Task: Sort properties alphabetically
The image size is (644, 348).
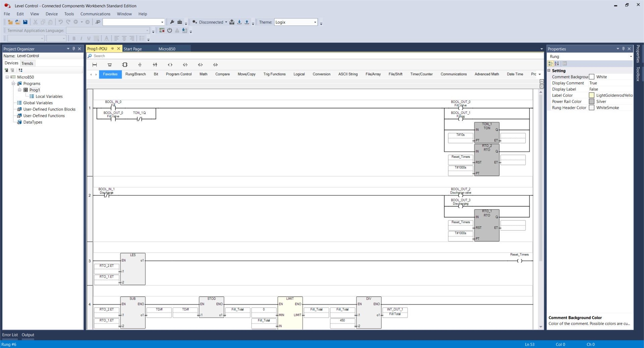Action: point(557,64)
